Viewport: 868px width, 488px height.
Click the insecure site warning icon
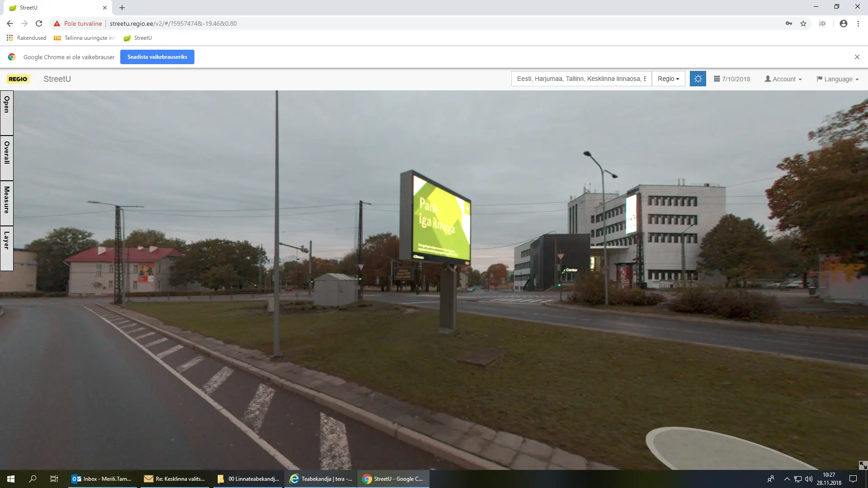tap(57, 23)
